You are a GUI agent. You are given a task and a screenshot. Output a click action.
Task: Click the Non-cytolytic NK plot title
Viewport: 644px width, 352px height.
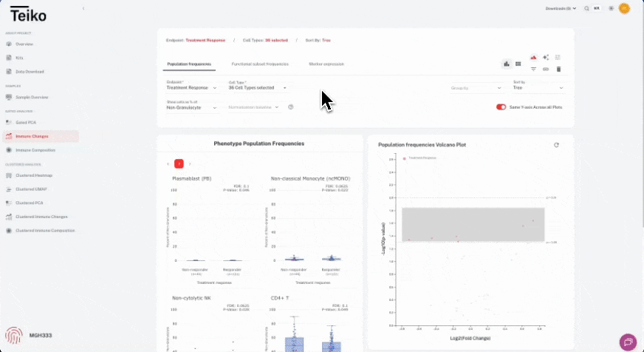click(191, 298)
